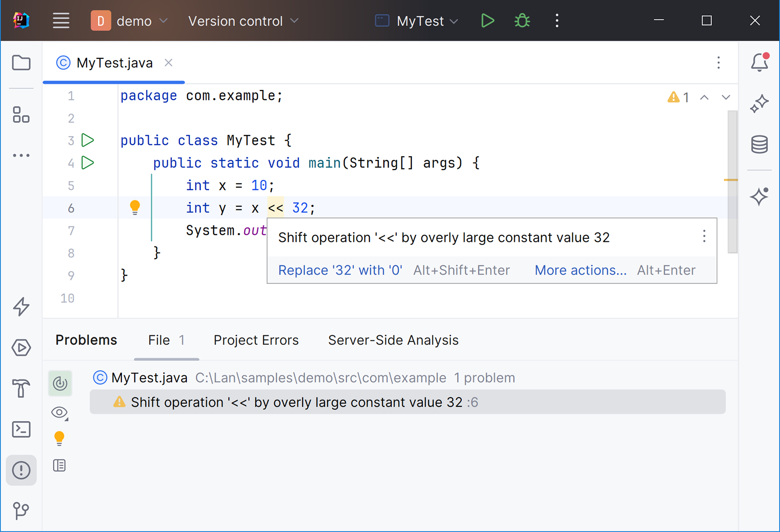
Task: Start debugging with the bug icon
Action: coord(522,21)
